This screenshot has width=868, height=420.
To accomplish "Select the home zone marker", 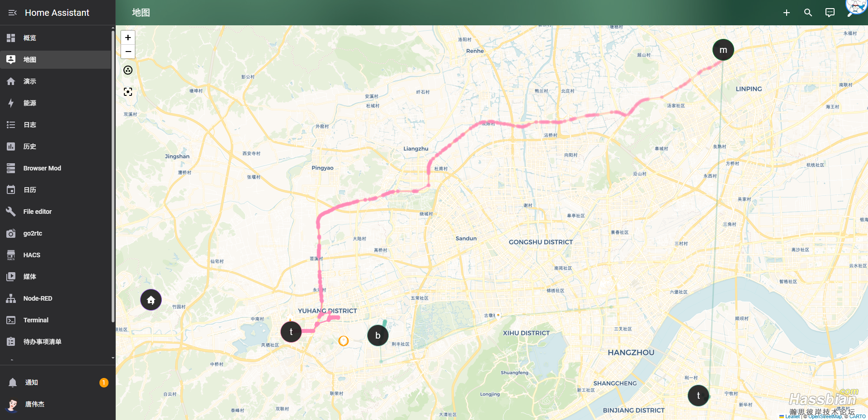I will (151, 300).
